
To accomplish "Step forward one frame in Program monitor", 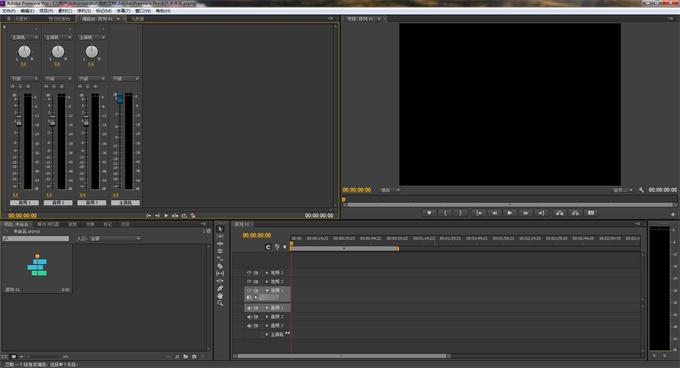I will pos(526,213).
